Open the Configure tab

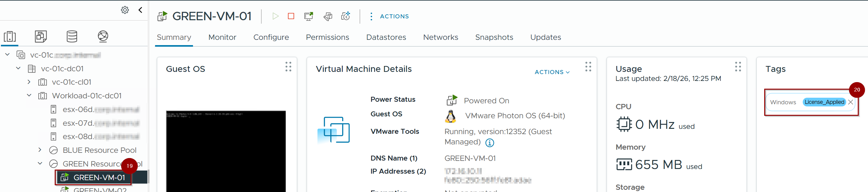click(x=271, y=37)
